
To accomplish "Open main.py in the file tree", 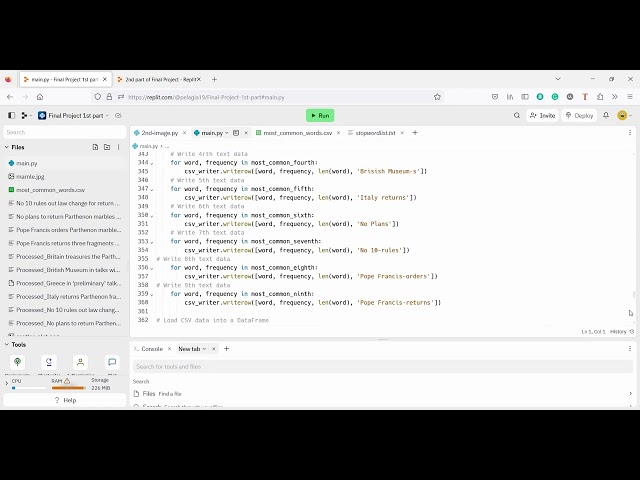I will coord(64,163).
